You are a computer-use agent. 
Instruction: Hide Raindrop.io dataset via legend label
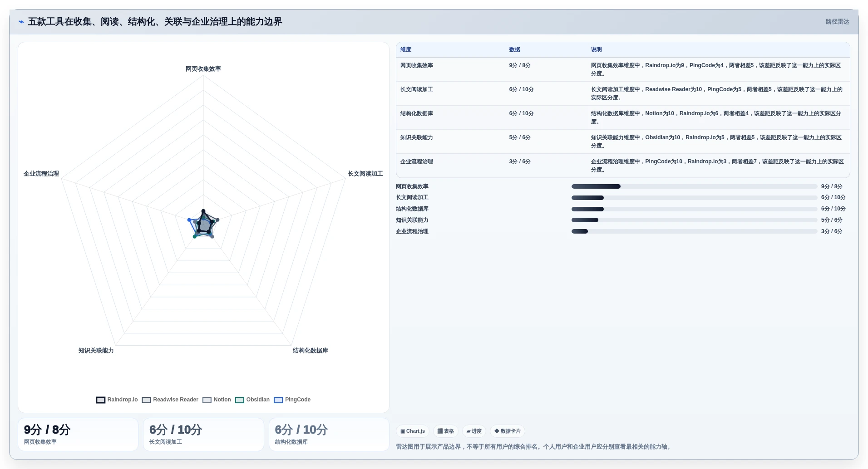point(123,400)
